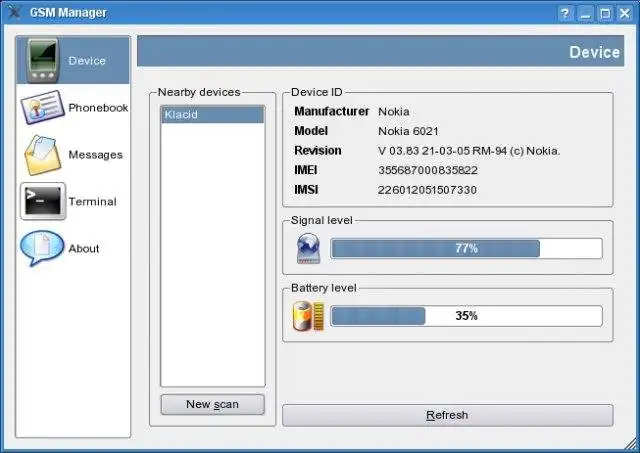Minimize the GSM Manager window

coord(585,13)
